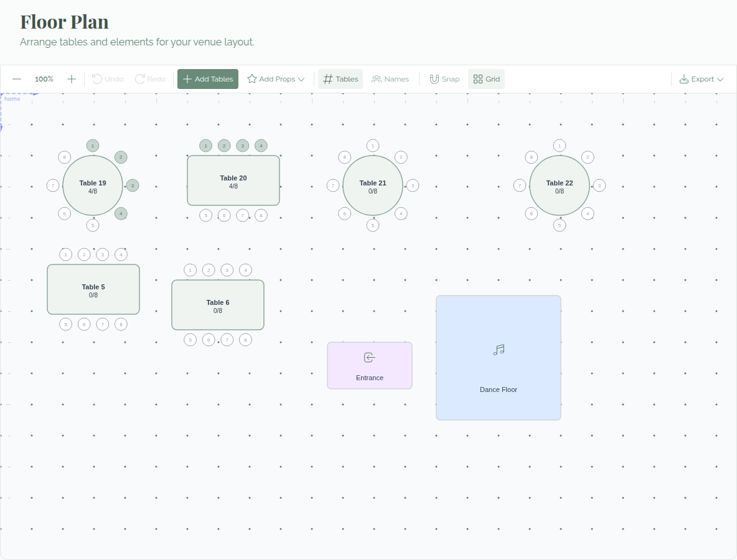Click the Dance Floor music note icon
Image resolution: width=737 pixels, height=560 pixels.
coord(499,350)
